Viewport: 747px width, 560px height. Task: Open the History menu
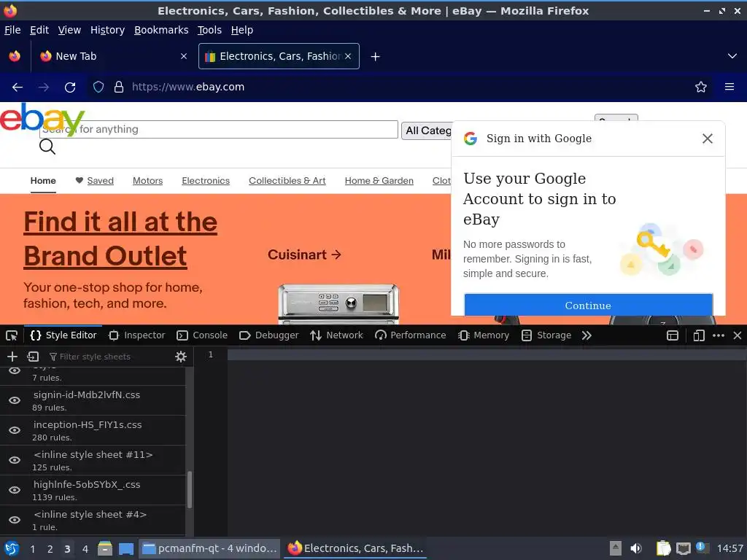(108, 30)
